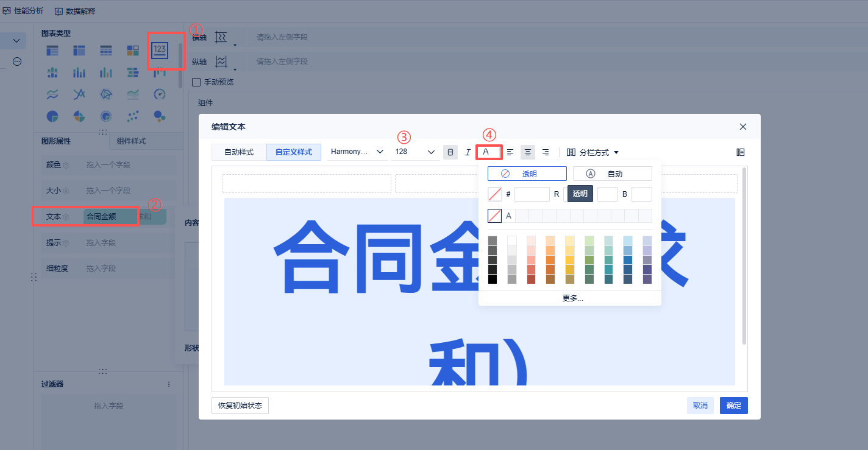Enable the 手动预览 checkbox

click(x=196, y=82)
